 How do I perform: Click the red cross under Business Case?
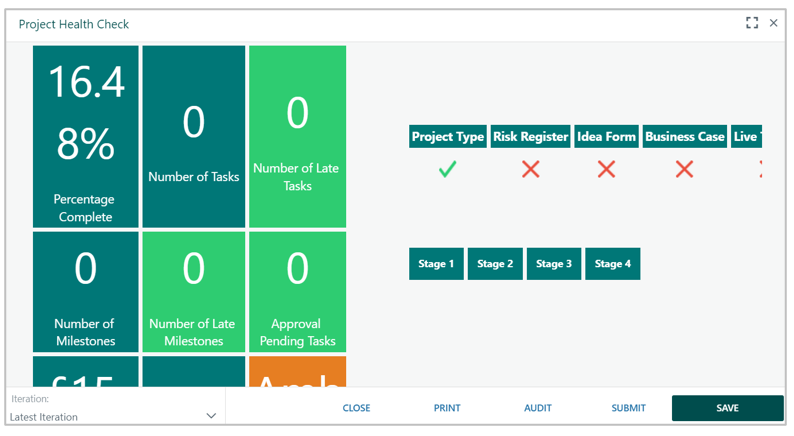pyautogui.click(x=685, y=169)
